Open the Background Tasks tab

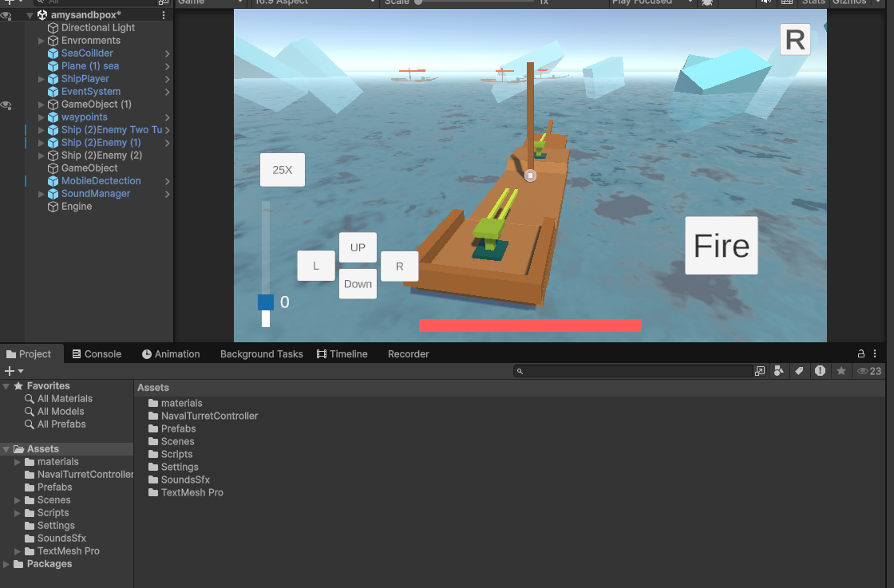261,353
